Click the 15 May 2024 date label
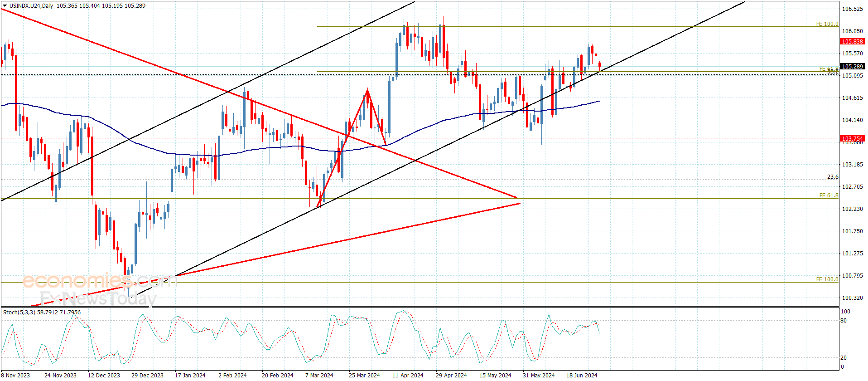 point(495,376)
